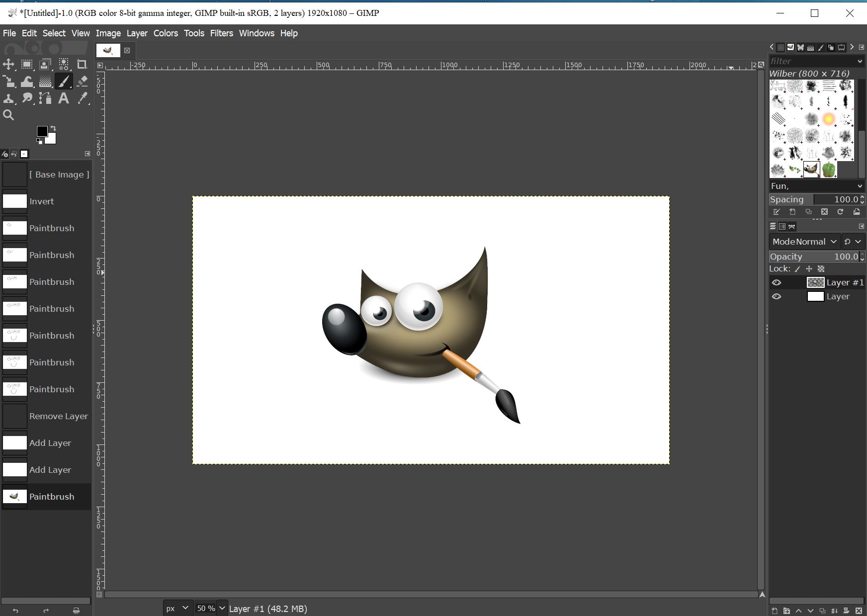Clear the undo history
This screenshot has width=867, height=616.
pos(76,611)
